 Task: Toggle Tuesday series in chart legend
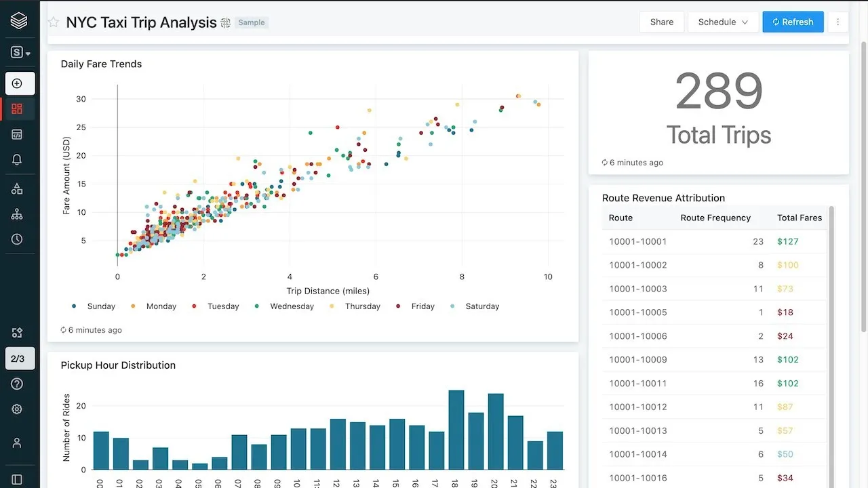pyautogui.click(x=216, y=306)
